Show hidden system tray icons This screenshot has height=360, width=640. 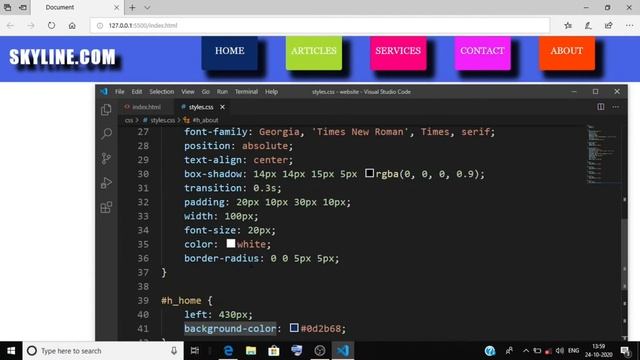tap(526, 351)
